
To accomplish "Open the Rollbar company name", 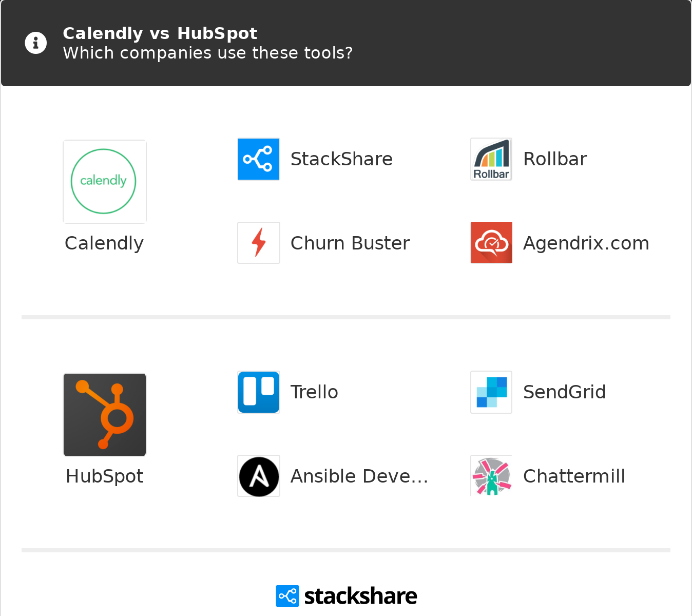I will [555, 159].
